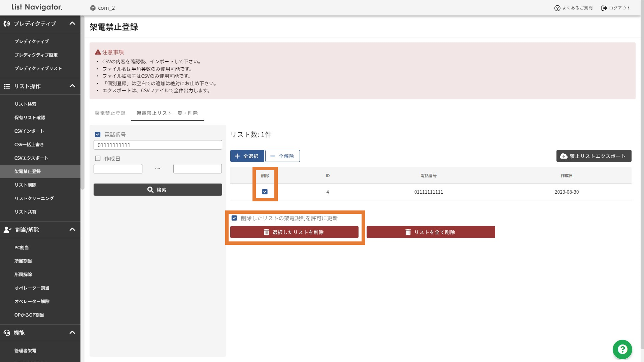644x362 pixels.
Task: Open the FAQ question mark icon
Action: click(x=557, y=8)
